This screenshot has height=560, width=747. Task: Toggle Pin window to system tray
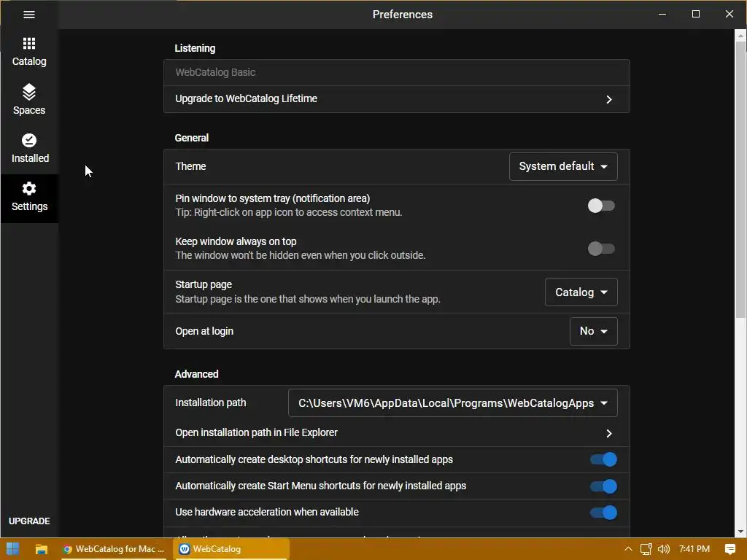click(x=601, y=206)
